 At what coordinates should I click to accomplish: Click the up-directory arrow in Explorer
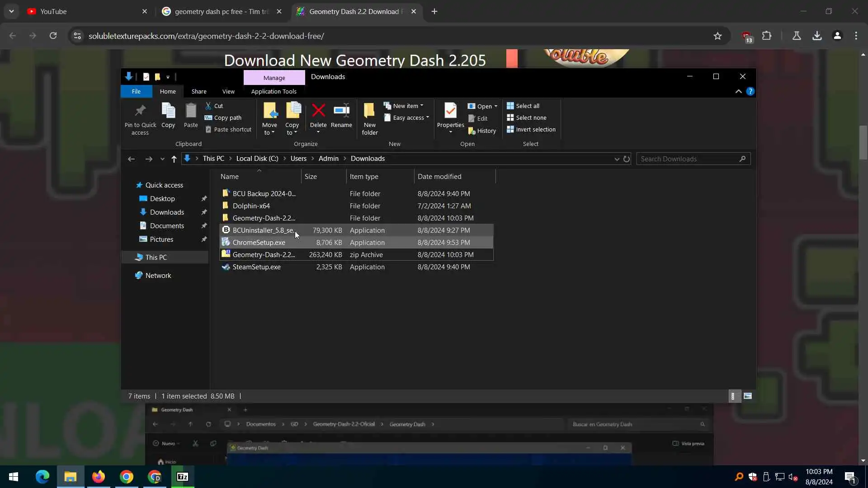point(174,159)
